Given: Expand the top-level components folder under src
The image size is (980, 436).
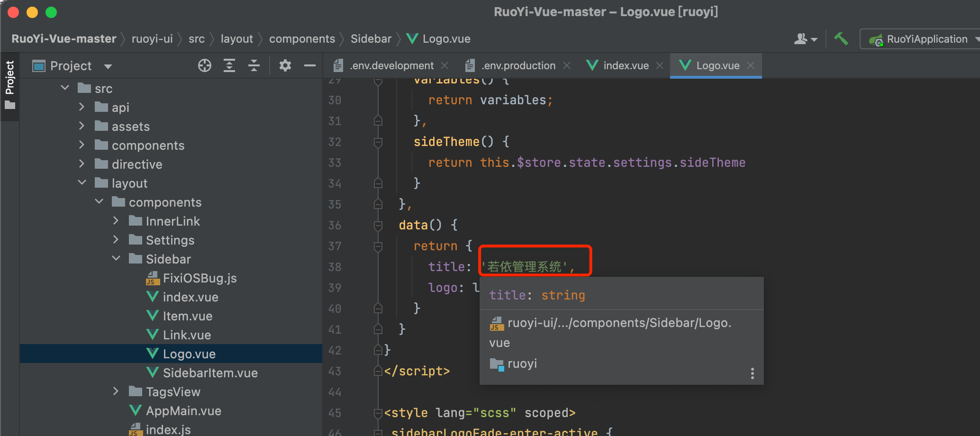Looking at the screenshot, I should click(82, 145).
